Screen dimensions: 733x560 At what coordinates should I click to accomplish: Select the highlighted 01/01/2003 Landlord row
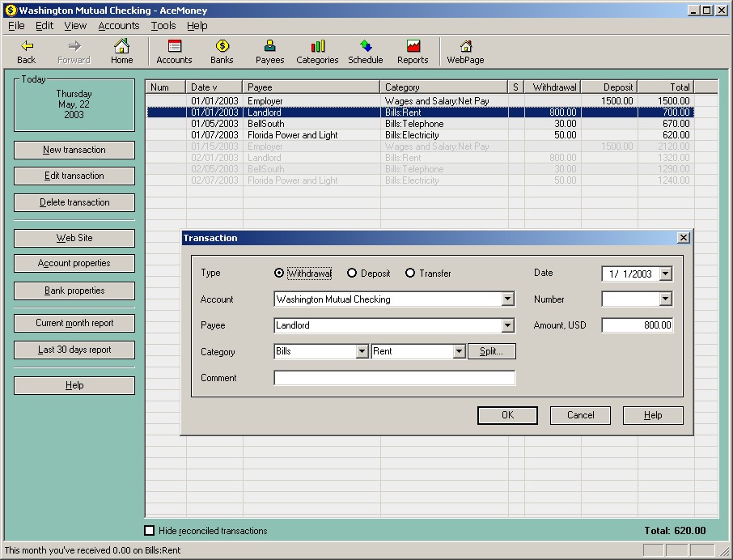(x=420, y=112)
